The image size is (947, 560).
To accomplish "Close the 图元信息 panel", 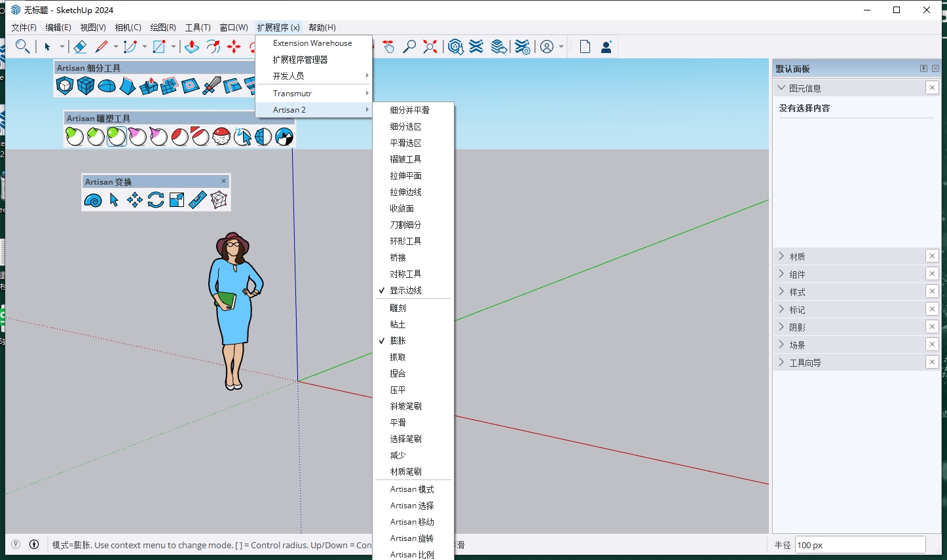I will click(932, 87).
